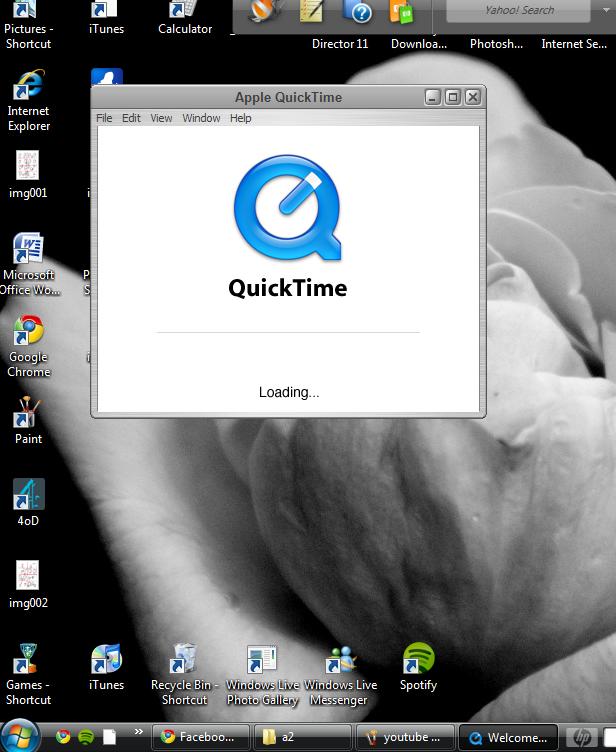
Task: Maximize the Apple QuickTime window
Action: (x=452, y=97)
